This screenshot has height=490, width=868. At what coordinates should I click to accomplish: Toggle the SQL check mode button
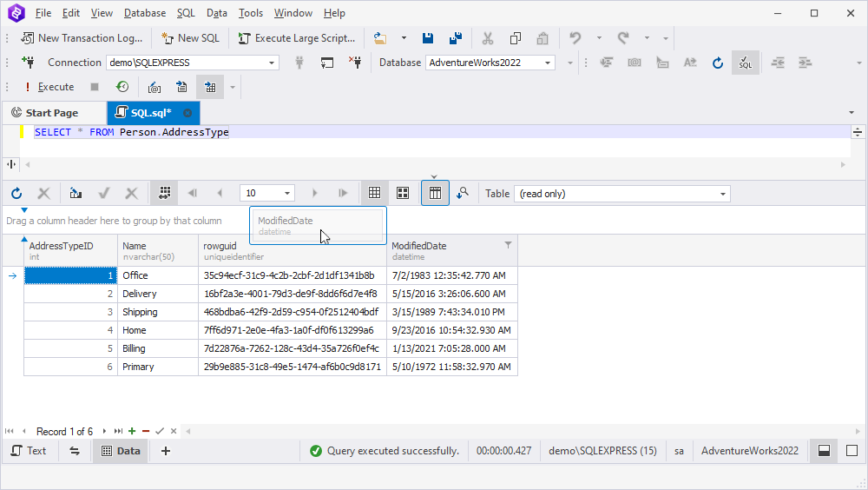[745, 63]
